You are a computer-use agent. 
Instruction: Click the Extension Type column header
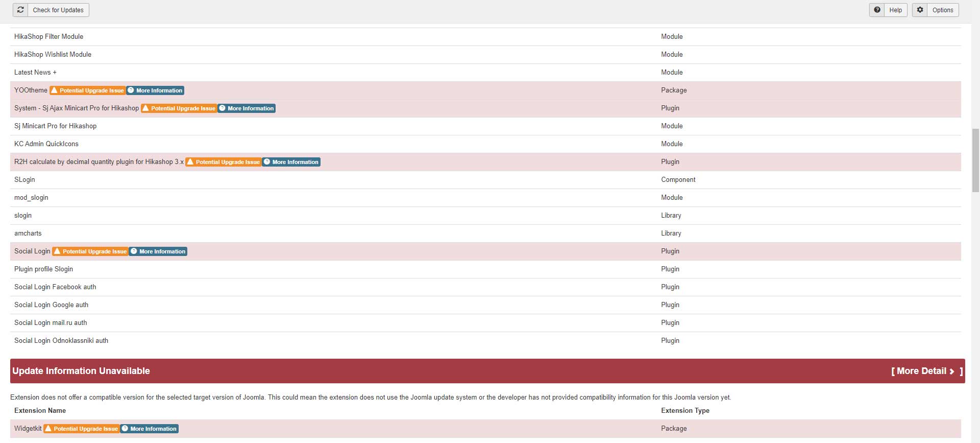[x=685, y=410]
